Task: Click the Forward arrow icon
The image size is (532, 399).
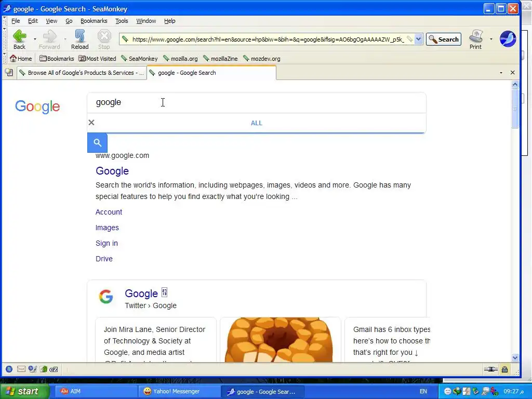Action: [49, 36]
